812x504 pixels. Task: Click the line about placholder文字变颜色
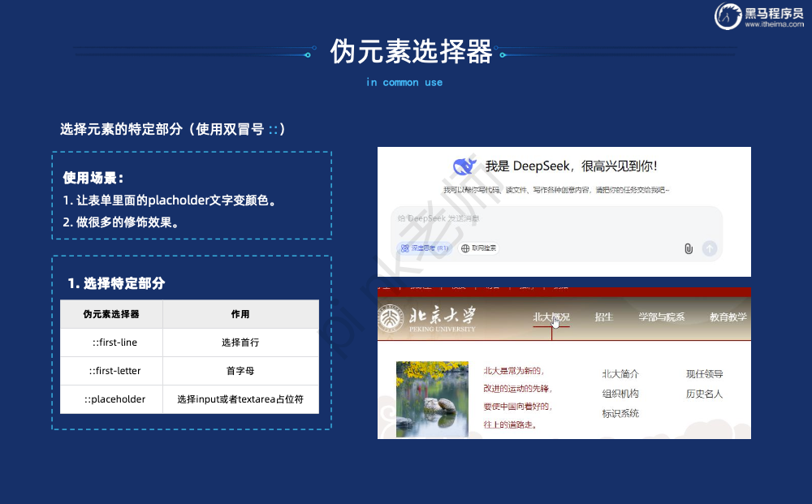(x=170, y=200)
